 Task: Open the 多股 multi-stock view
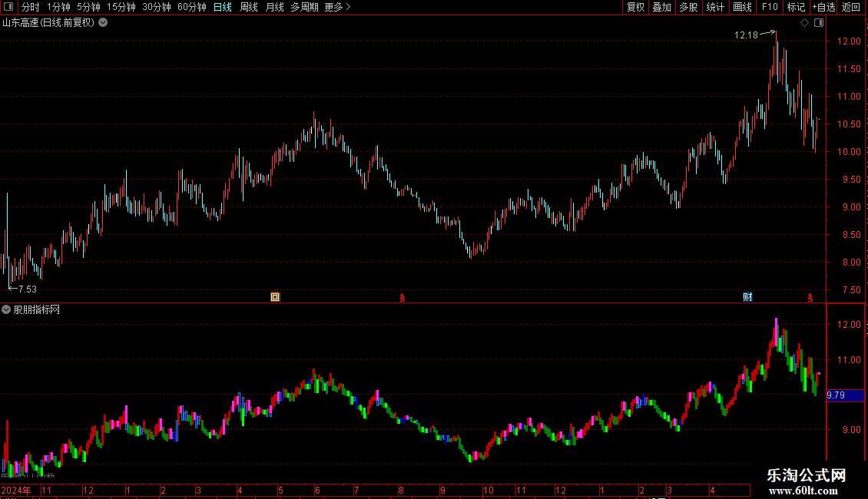click(688, 7)
